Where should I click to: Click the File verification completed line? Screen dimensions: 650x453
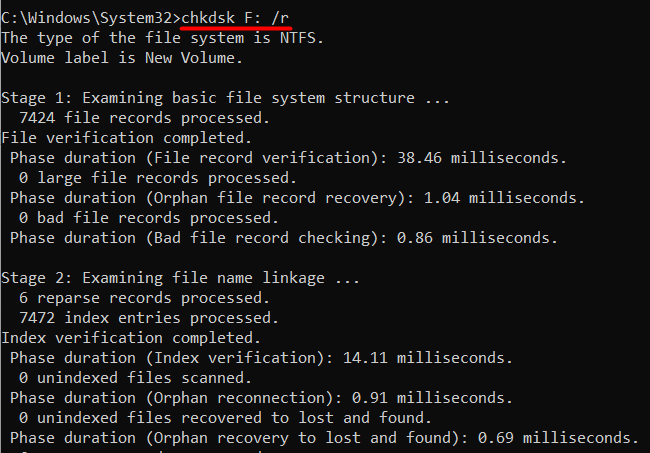(x=126, y=138)
